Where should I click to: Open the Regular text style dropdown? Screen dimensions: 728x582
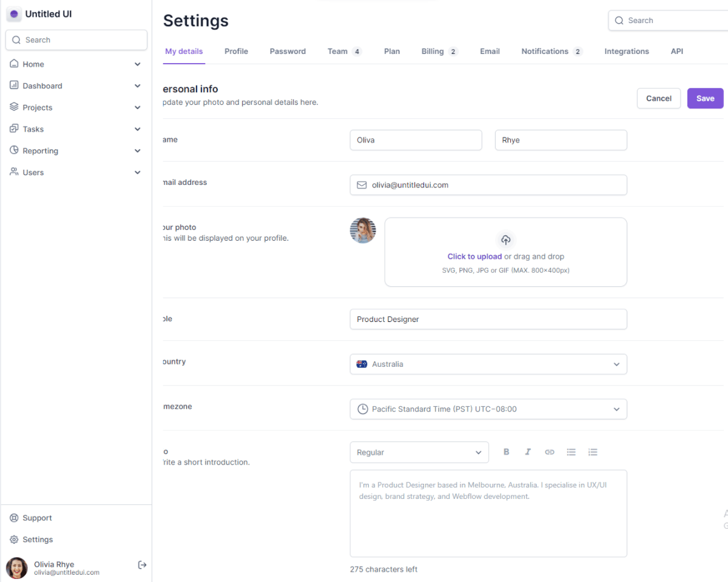pyautogui.click(x=419, y=452)
